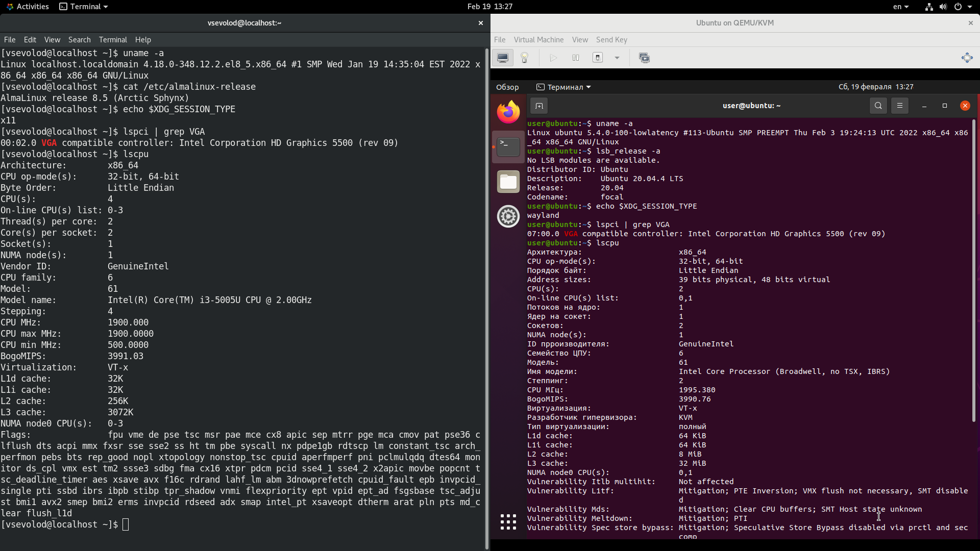
Task: Open Files manager from Ubuntu dock
Action: (x=508, y=182)
